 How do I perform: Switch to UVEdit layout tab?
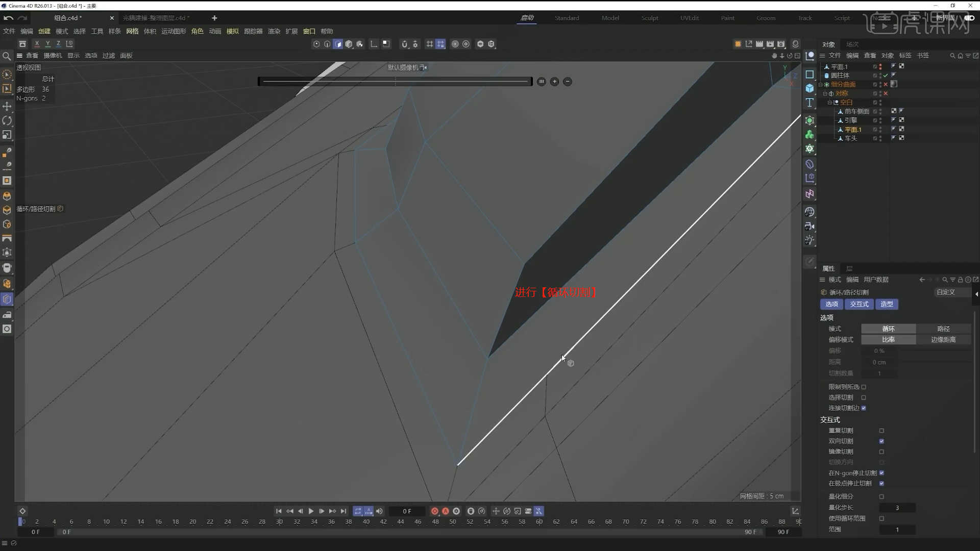(x=690, y=18)
